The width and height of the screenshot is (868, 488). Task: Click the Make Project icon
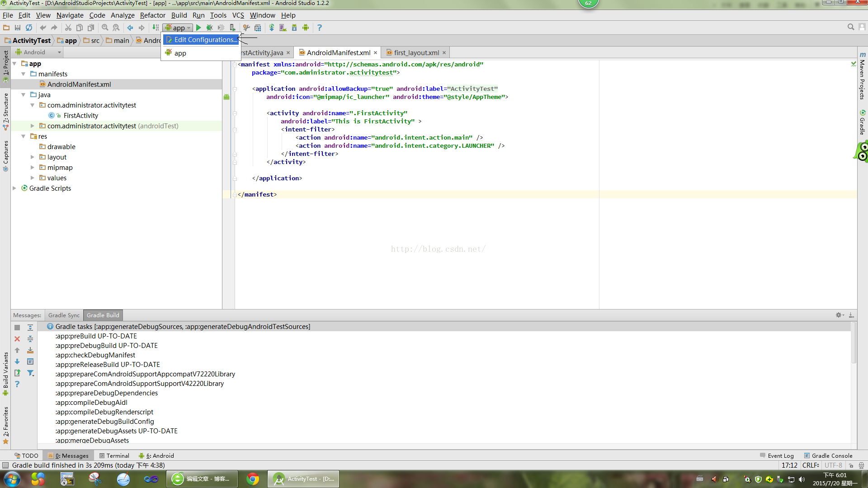[x=156, y=28]
